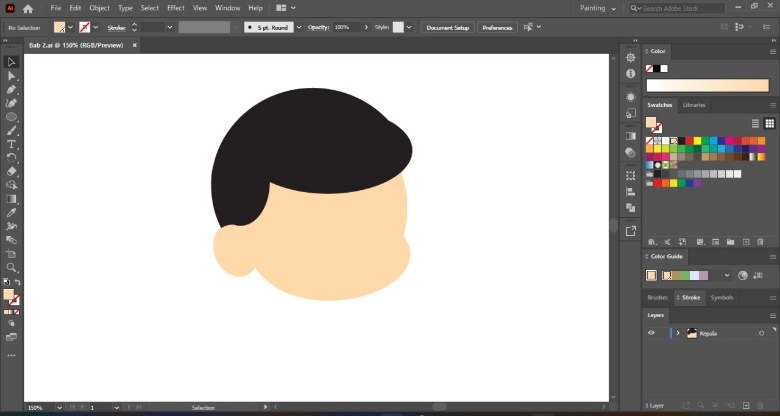
Task: Click the Stroke label in control bar
Action: [x=116, y=28]
